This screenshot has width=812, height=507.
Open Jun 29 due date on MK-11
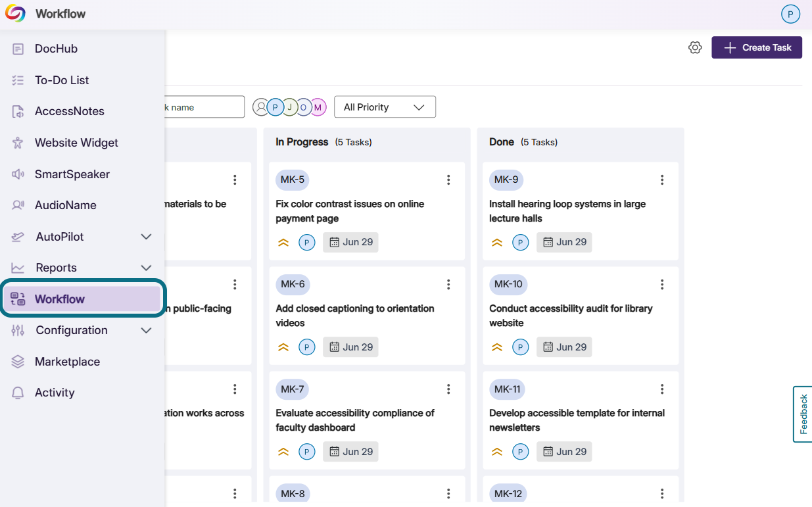(564, 452)
